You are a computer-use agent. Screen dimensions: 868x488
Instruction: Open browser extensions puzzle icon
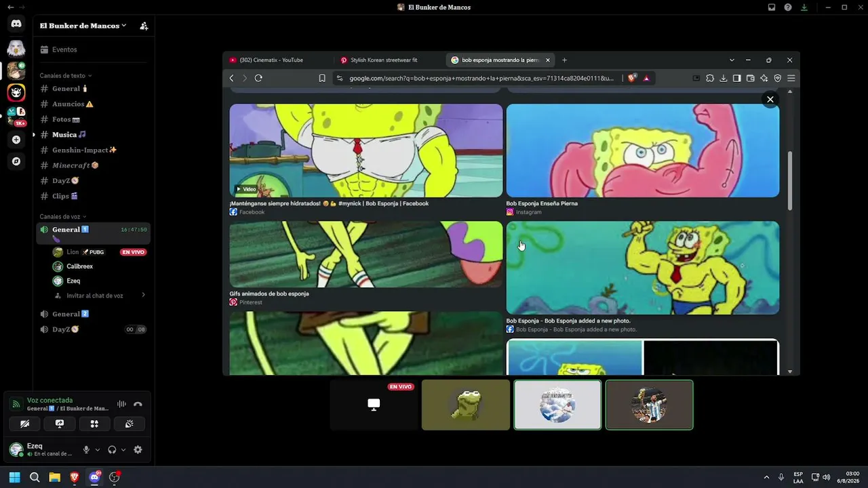point(710,78)
